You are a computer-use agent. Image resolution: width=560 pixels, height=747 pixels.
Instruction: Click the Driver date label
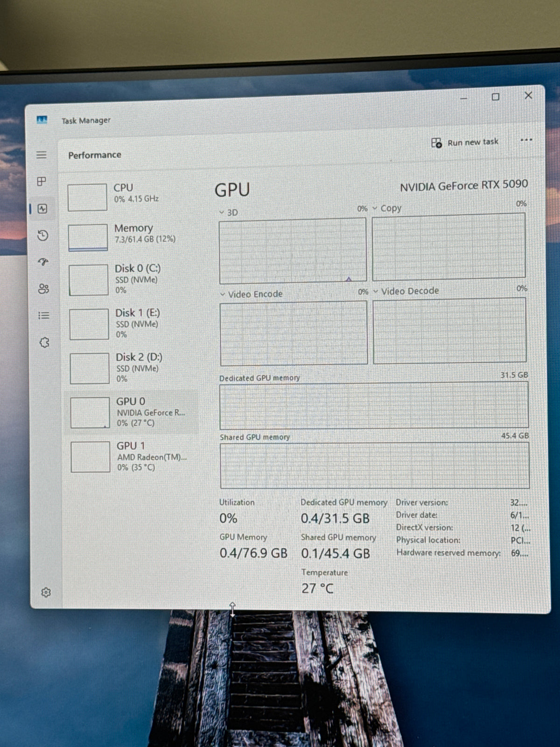417,515
